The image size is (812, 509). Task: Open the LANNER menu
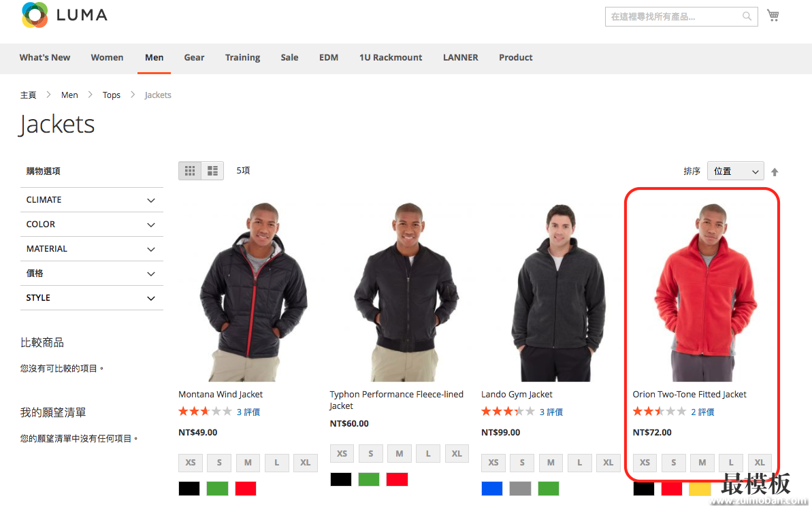(460, 57)
